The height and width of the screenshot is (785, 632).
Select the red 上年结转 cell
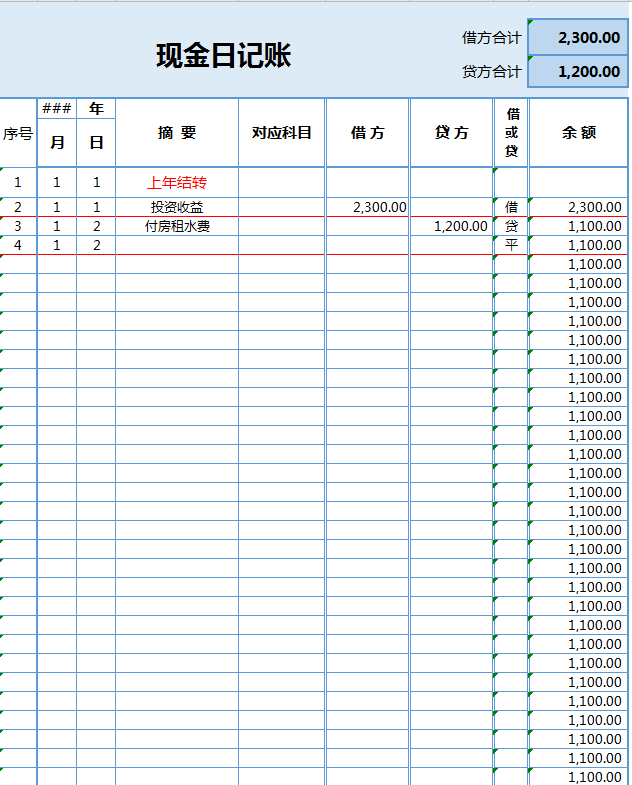[177, 182]
